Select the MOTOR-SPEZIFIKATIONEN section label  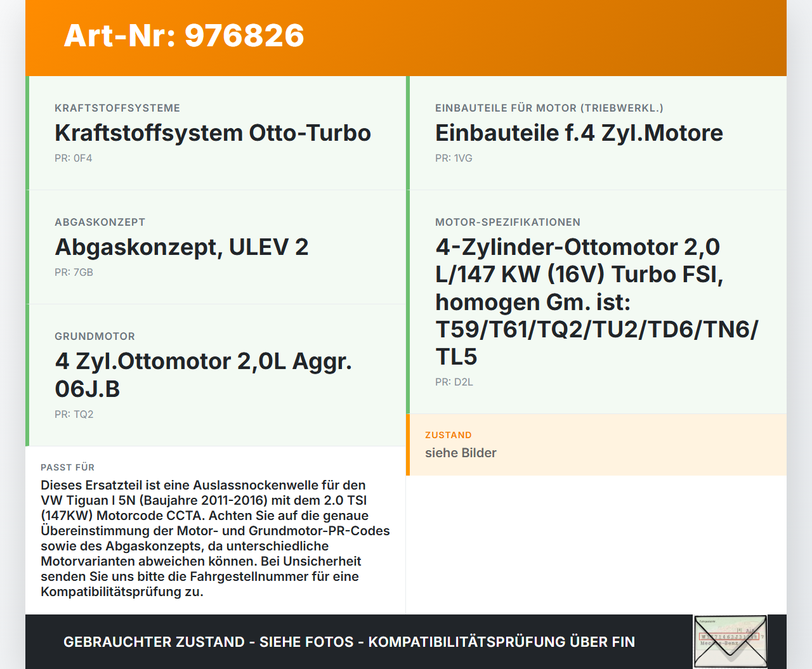(x=507, y=222)
